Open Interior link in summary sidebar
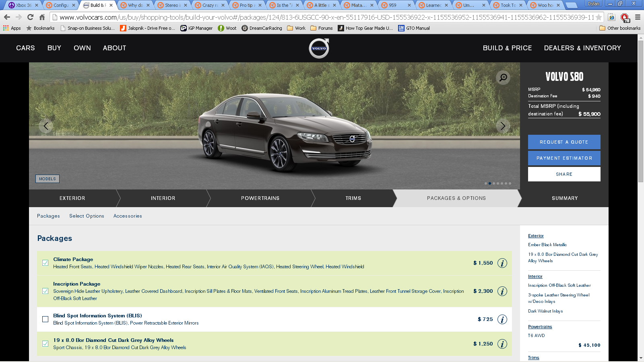This screenshot has width=644, height=362. coord(535,276)
